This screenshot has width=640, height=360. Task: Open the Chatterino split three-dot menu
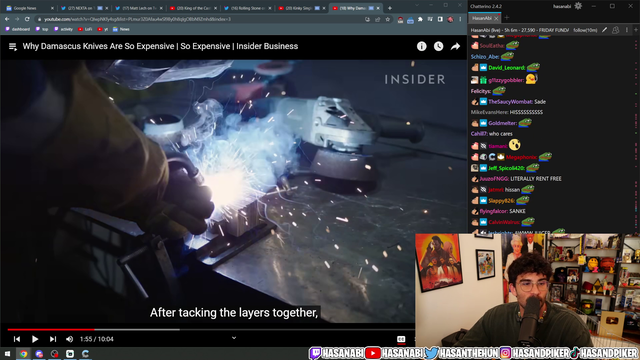(627, 30)
